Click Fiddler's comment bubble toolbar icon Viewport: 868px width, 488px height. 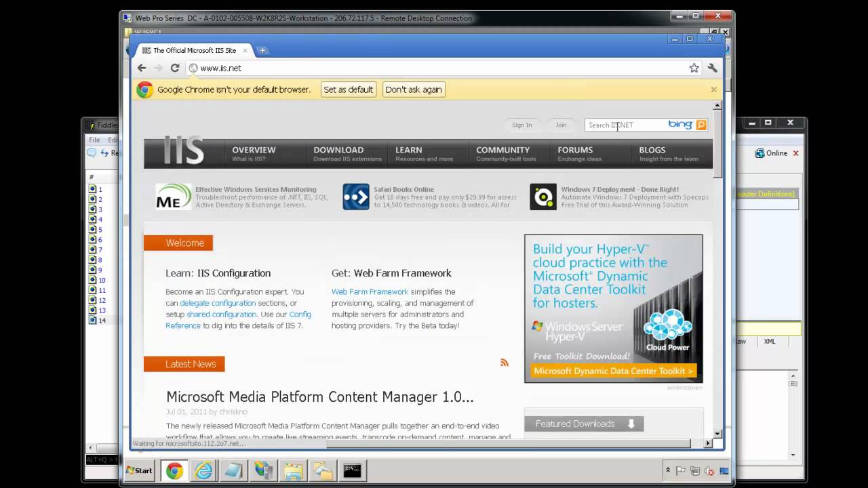tap(92, 153)
